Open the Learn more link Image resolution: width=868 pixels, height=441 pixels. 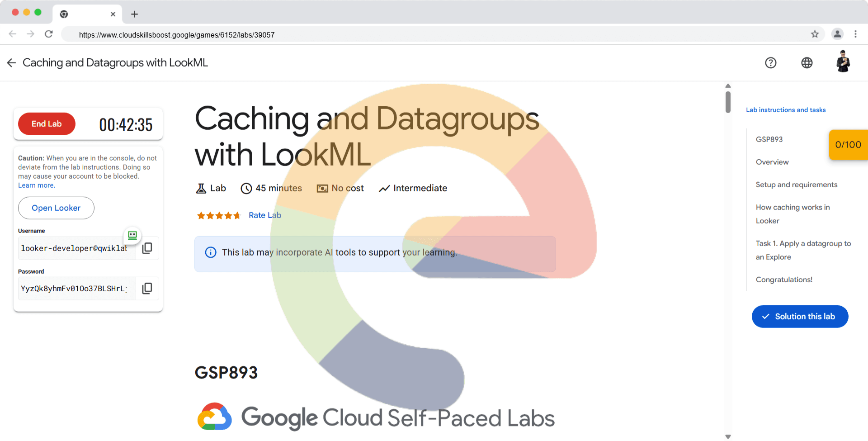[36, 185]
